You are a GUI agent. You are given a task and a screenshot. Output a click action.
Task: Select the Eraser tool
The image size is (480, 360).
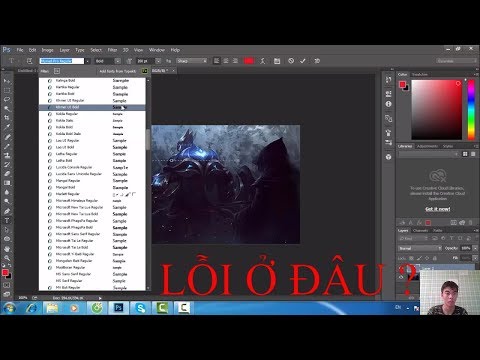[7, 173]
